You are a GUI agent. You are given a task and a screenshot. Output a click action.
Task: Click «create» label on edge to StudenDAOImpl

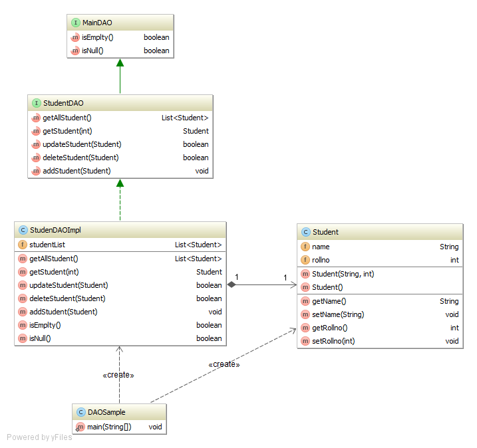[118, 375]
